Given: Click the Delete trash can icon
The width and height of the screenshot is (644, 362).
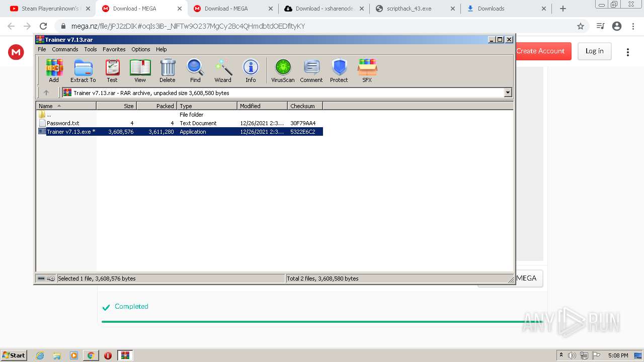Looking at the screenshot, I should click(168, 70).
